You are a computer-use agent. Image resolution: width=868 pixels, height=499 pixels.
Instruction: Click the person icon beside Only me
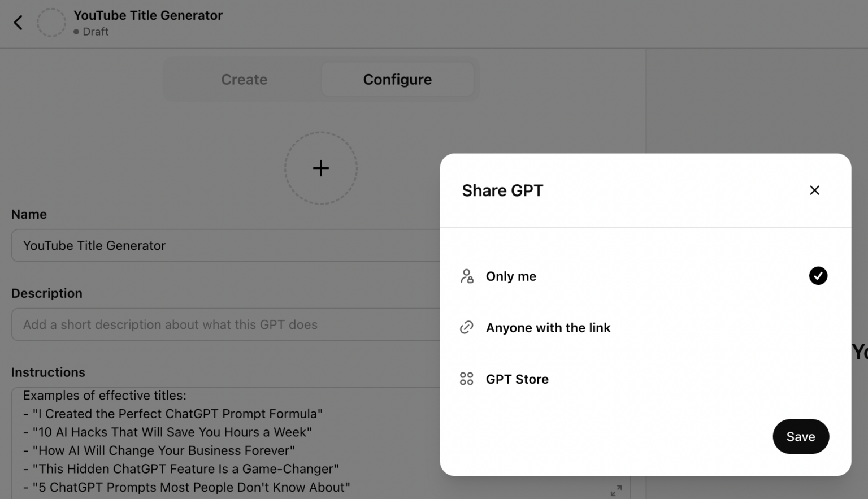coord(466,276)
